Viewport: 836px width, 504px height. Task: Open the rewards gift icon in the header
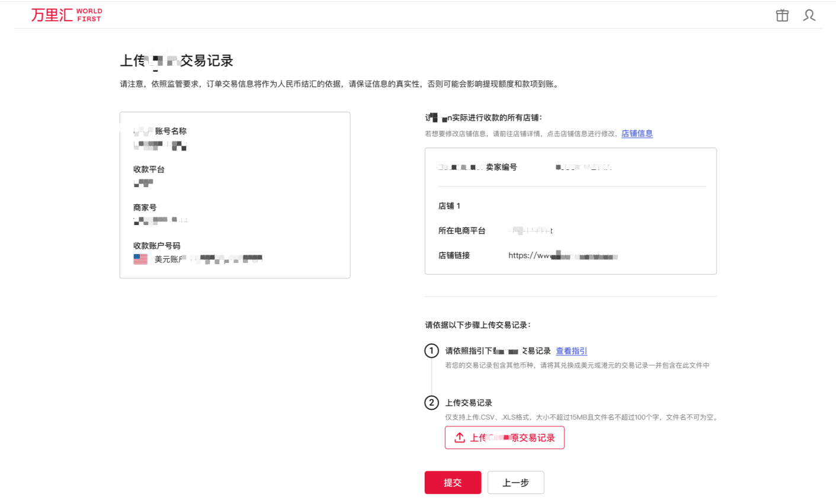[781, 16]
